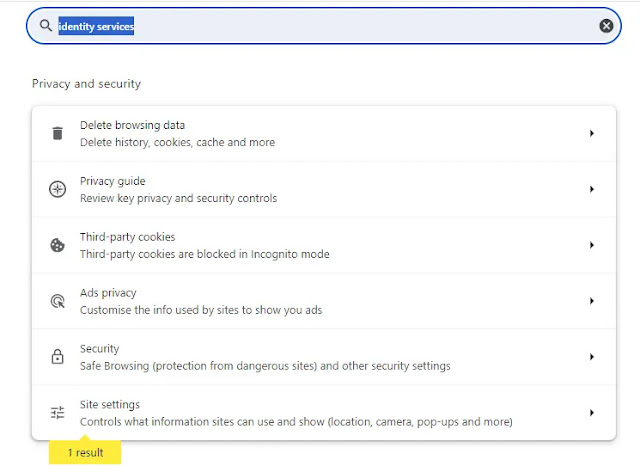
Task: Click the Security padlock icon
Action: pos(58,357)
